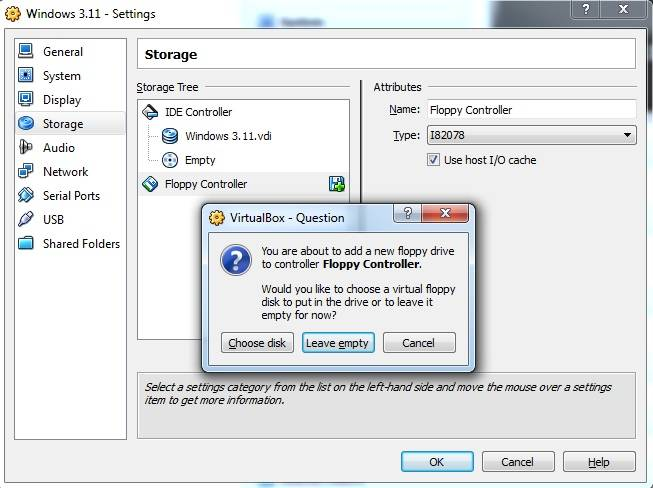
Task: Click Leave empty in the dialog
Action: pyautogui.click(x=338, y=343)
